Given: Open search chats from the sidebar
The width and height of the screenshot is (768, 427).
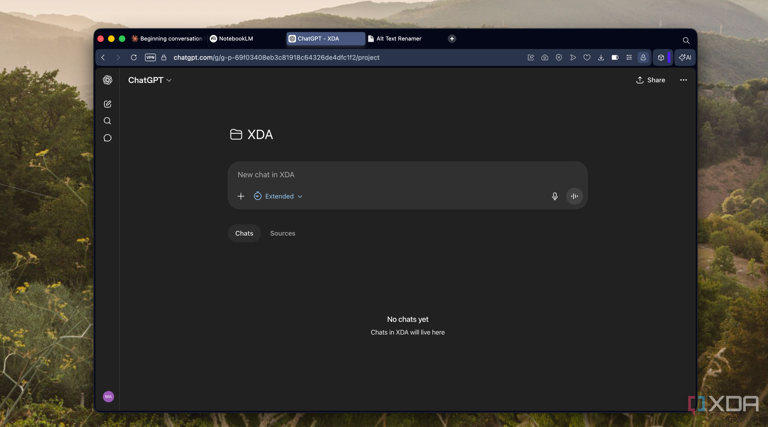Looking at the screenshot, I should click(108, 121).
